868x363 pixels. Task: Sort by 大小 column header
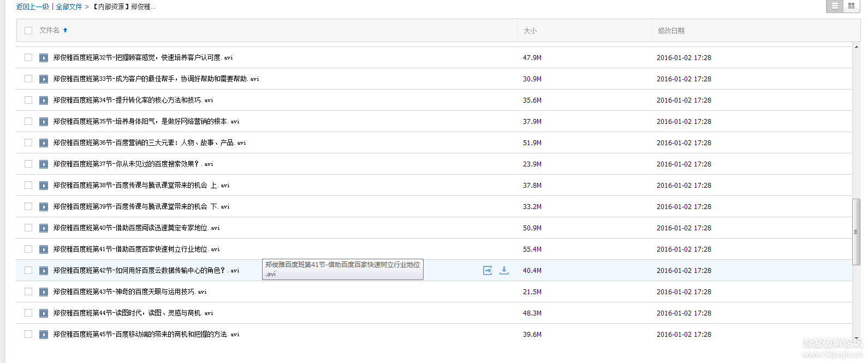pos(530,31)
